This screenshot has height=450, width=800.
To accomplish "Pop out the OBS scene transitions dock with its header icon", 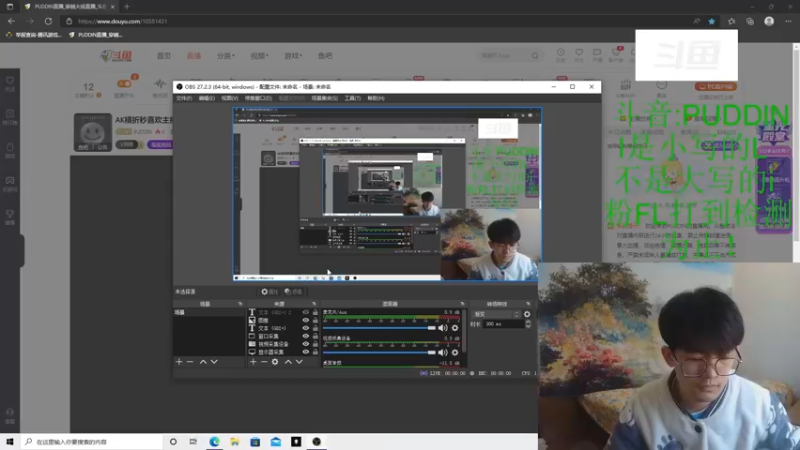I will tap(528, 304).
